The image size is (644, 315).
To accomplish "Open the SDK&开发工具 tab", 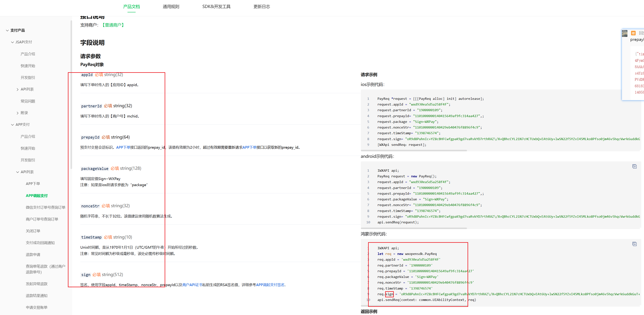I will pyautogui.click(x=216, y=7).
